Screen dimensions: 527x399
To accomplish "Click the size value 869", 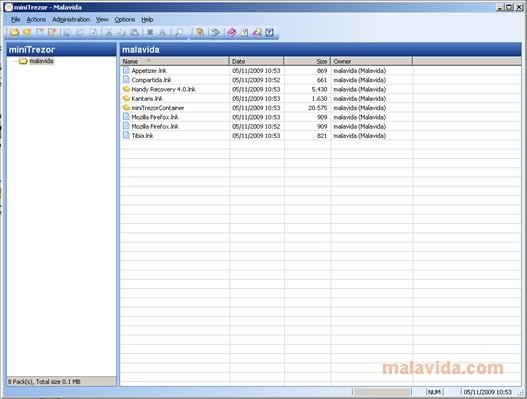I will click(x=322, y=71).
